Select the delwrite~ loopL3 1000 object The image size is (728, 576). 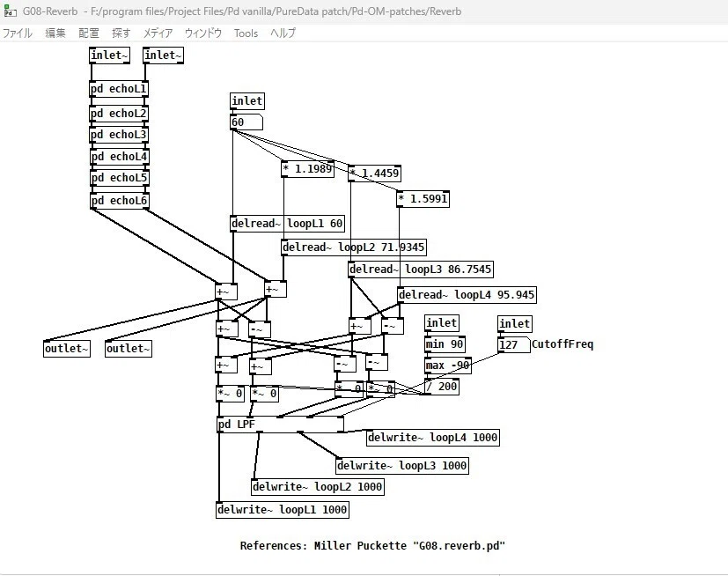click(x=402, y=466)
